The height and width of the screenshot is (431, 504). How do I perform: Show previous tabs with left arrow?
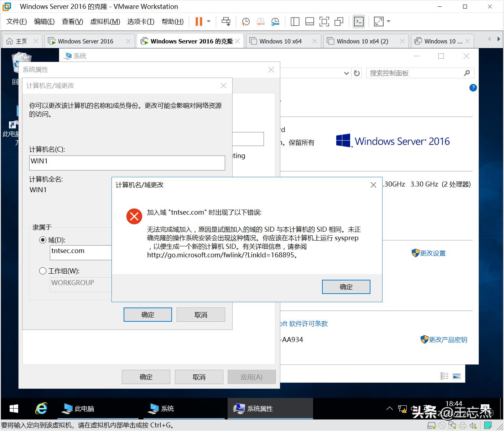[x=489, y=39]
